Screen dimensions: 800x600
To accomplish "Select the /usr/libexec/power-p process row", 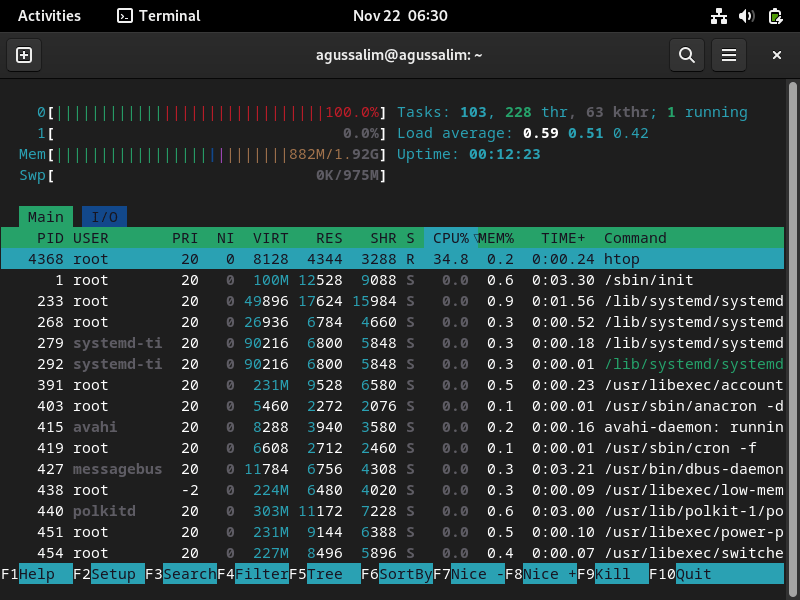I will click(x=392, y=532).
